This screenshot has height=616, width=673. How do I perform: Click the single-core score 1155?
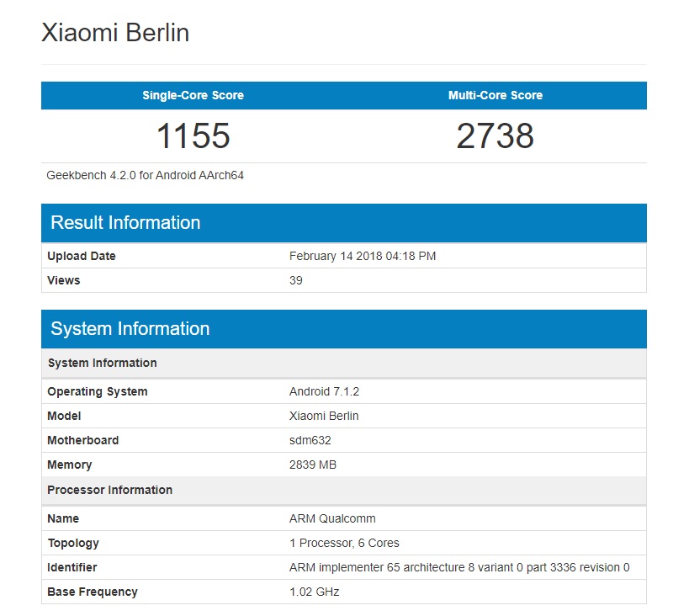point(193,135)
